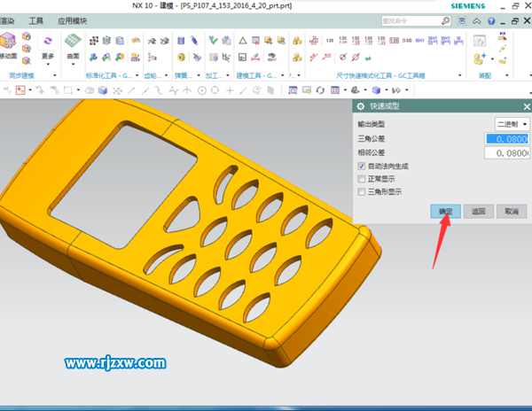
Task: Click the purple rotating-arrows icon above 更多
Action: [x=48, y=41]
